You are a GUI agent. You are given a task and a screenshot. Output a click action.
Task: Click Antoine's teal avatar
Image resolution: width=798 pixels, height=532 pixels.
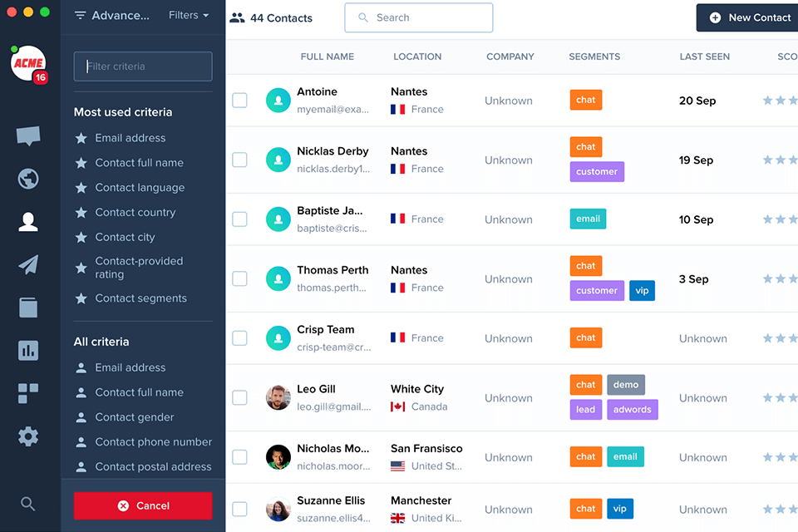278,101
